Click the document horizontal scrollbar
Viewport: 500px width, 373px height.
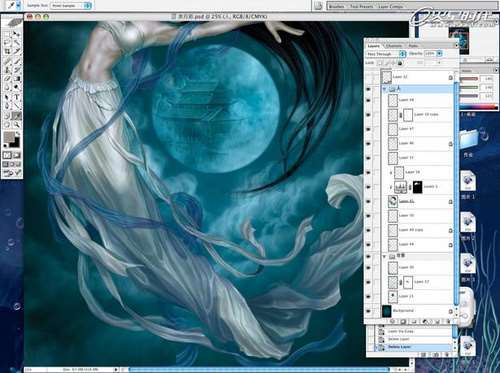click(x=259, y=369)
